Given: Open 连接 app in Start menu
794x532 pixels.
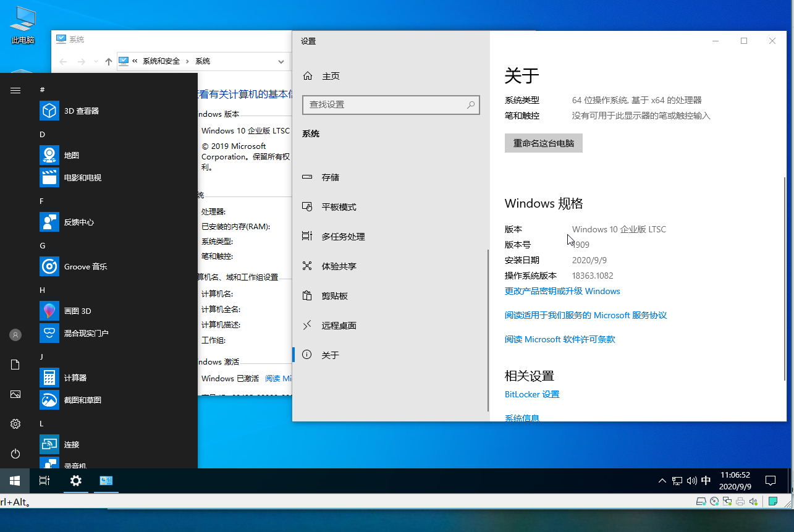Looking at the screenshot, I should 117,444.
